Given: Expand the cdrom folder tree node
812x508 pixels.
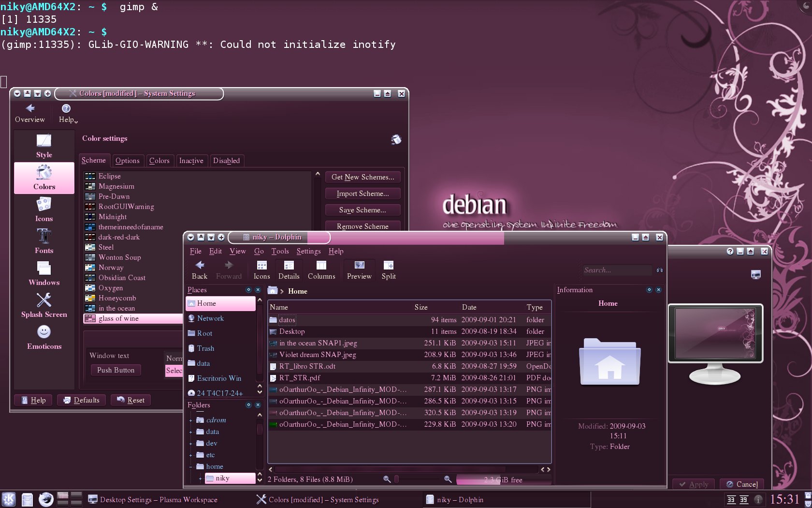Looking at the screenshot, I should 191,420.
